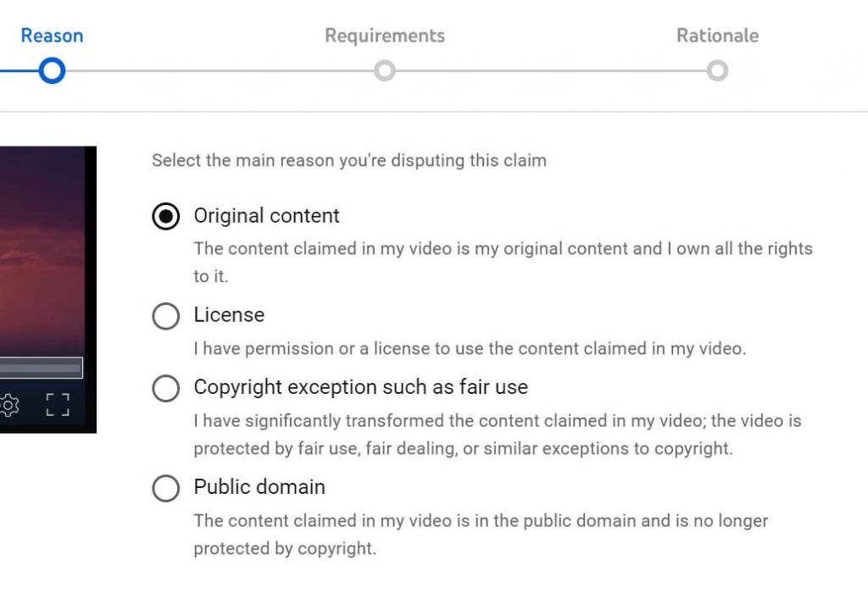This screenshot has height=593, width=868.
Task: Click the Requirements step circle indicator
Action: pos(385,71)
